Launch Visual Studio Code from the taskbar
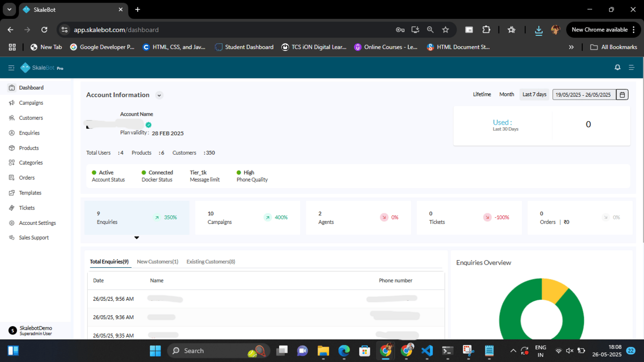Screen dimensions: 644x362 427,351
